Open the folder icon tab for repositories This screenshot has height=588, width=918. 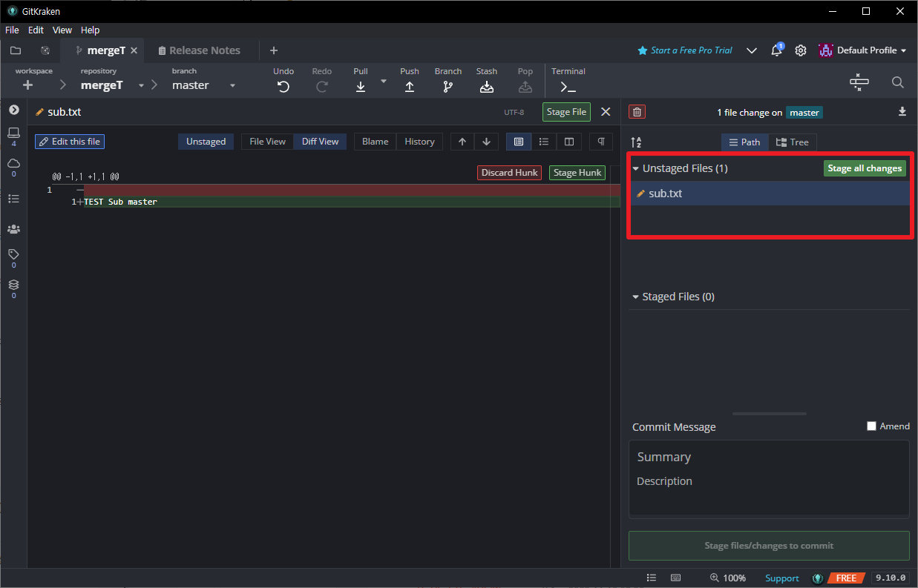point(15,50)
